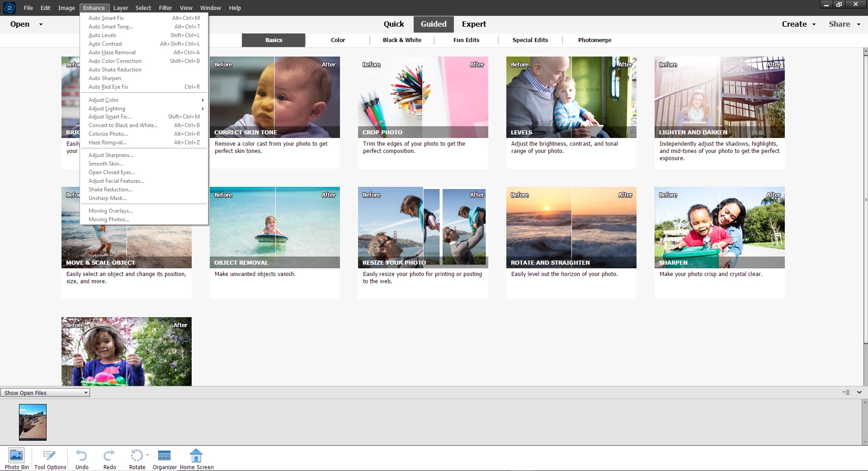Open the Window menu
Image resolution: width=868 pixels, height=471 pixels.
tap(211, 8)
